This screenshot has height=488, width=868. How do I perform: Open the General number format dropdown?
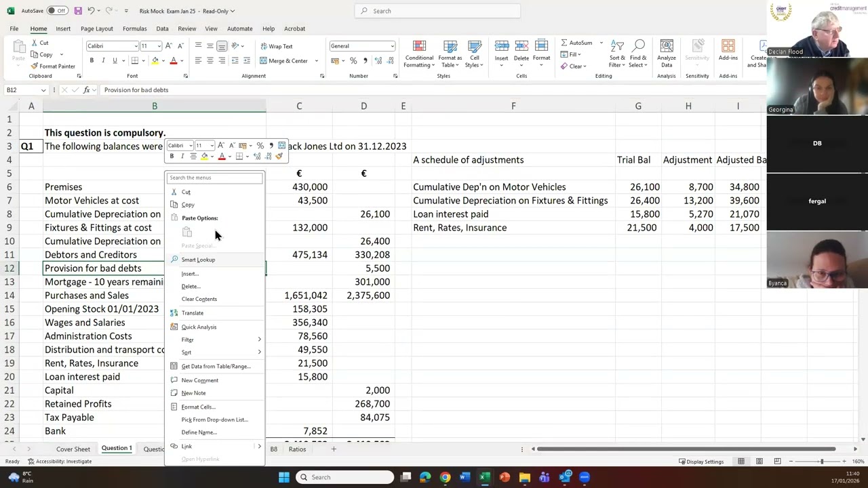pos(392,46)
